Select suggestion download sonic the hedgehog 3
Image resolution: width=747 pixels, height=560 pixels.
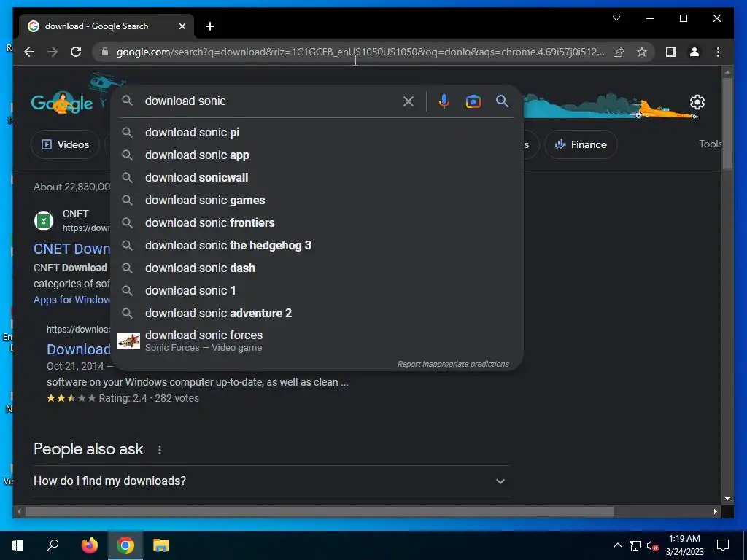pyautogui.click(x=317, y=245)
